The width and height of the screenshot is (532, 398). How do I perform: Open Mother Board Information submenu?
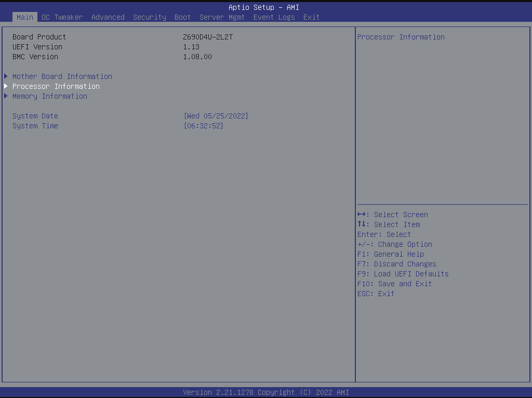click(x=62, y=76)
